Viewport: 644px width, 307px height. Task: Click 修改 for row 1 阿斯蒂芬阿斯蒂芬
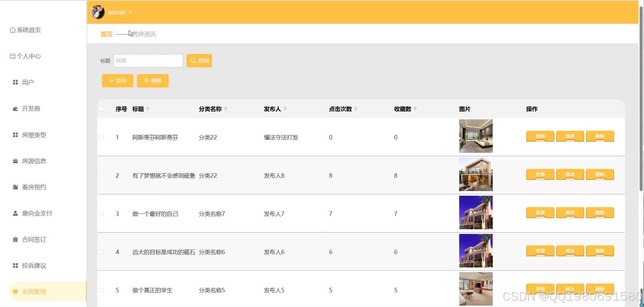point(570,136)
